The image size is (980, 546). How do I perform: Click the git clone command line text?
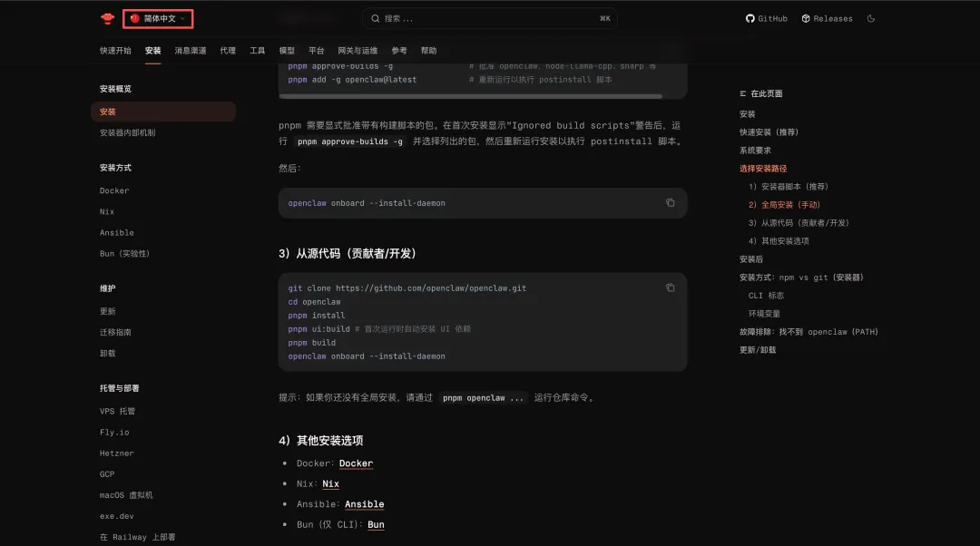[407, 288]
